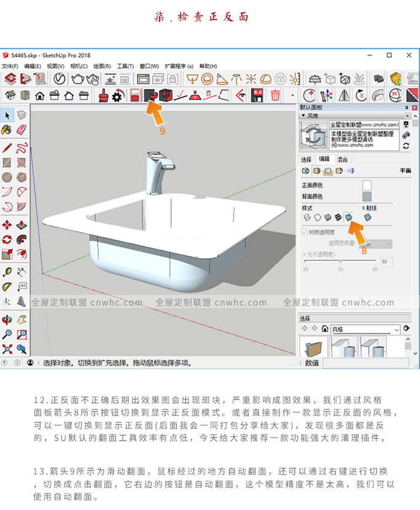Pin the 默认面板 tray
Viewport: 420px width, 510px height.
click(x=406, y=108)
